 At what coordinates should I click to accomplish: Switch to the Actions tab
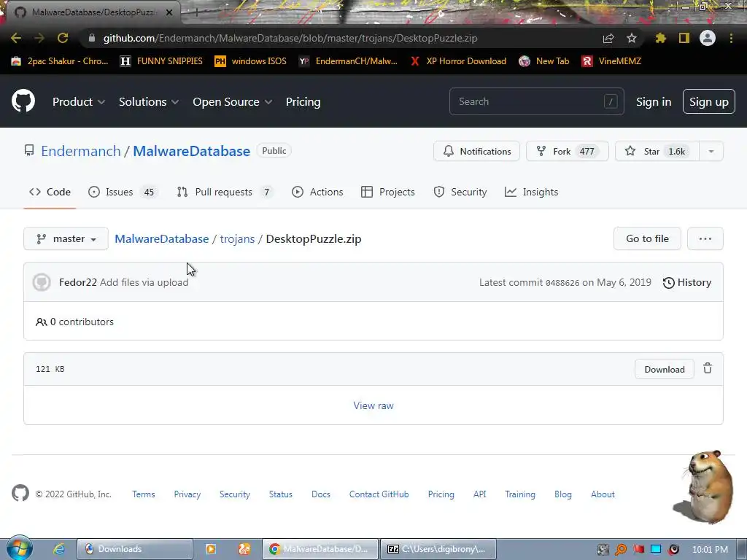coord(317,192)
